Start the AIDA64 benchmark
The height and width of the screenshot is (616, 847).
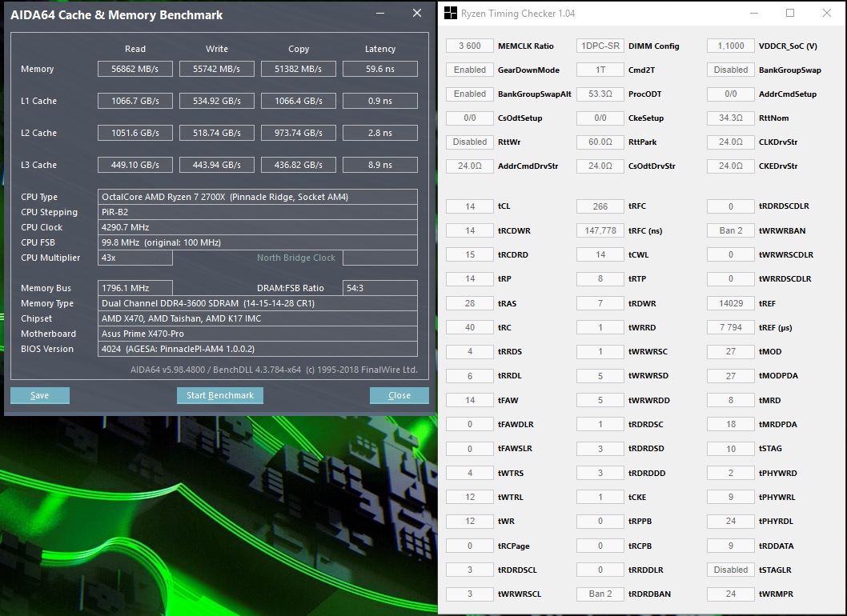point(220,395)
